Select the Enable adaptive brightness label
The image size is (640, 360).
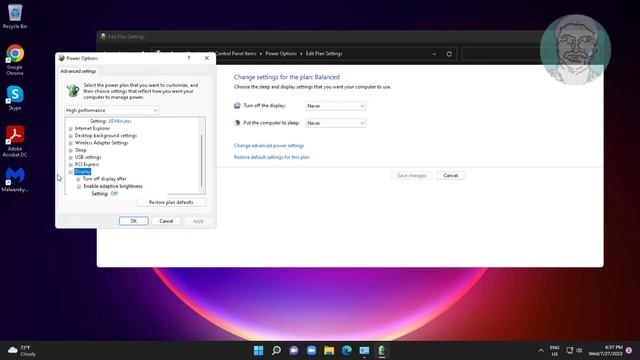pos(113,186)
